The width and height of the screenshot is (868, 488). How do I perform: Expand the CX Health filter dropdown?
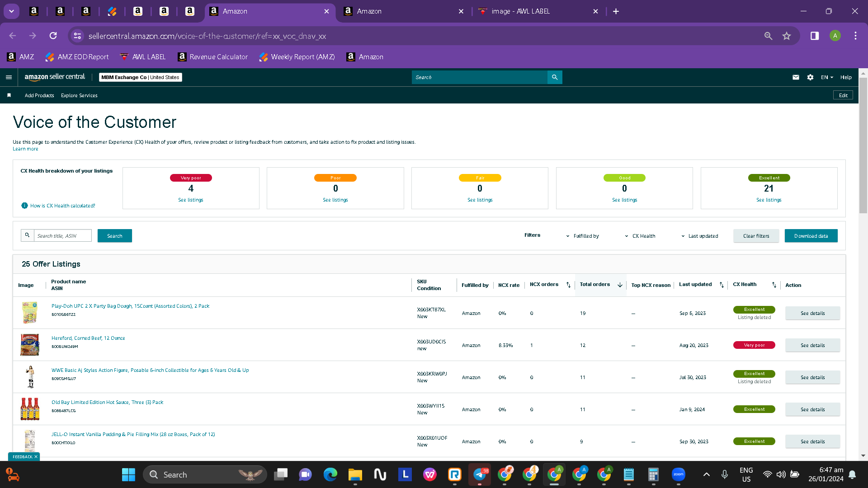[640, 236]
